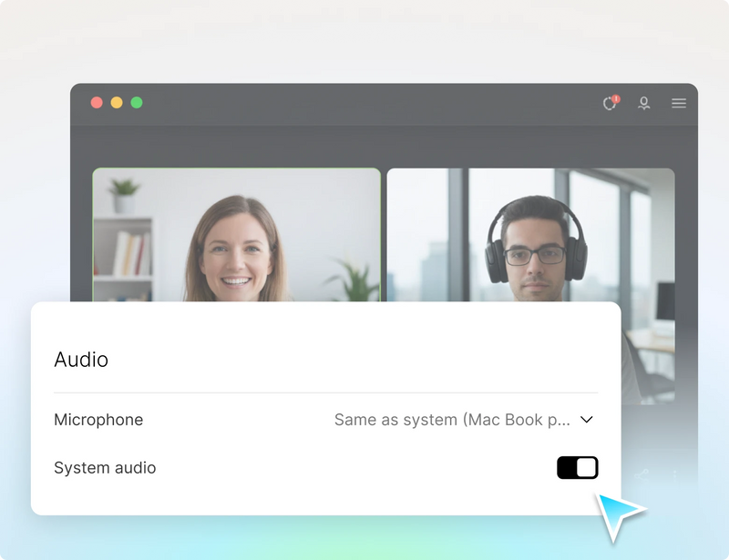Click the circular sync icon in the titlebar

[609, 104]
